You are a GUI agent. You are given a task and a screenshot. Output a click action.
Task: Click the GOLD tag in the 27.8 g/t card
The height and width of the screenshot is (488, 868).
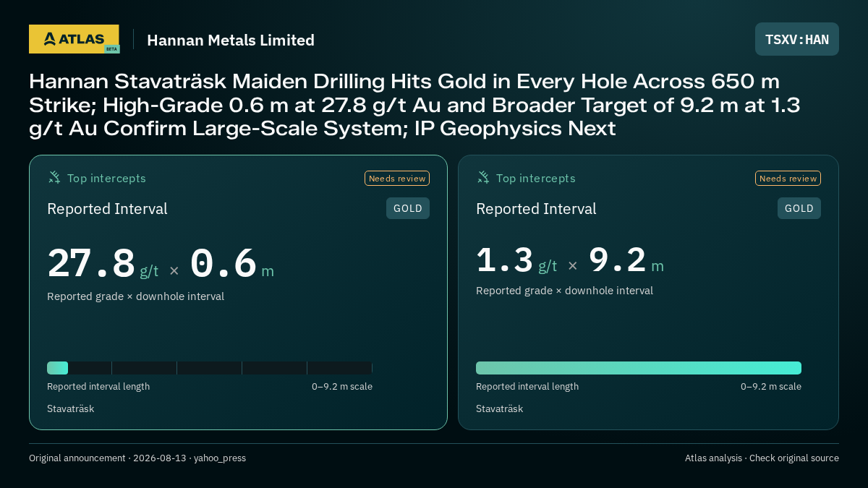click(x=408, y=208)
